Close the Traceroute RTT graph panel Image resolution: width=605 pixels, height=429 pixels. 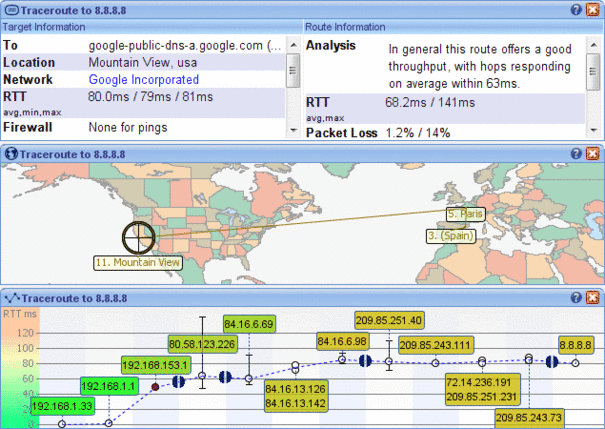592,298
